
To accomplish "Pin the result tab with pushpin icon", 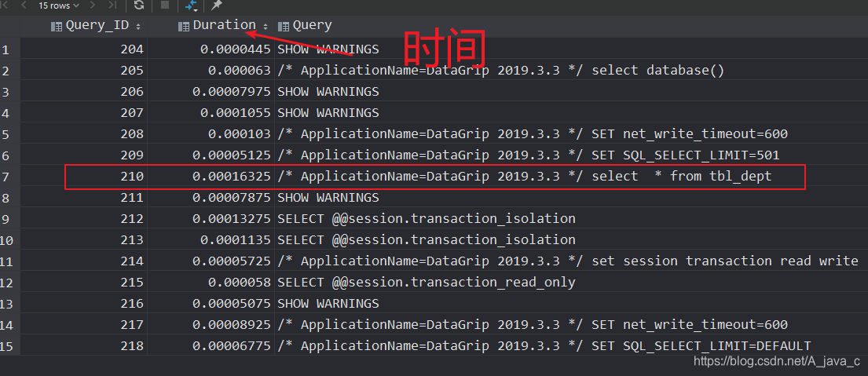I will coord(217,5).
